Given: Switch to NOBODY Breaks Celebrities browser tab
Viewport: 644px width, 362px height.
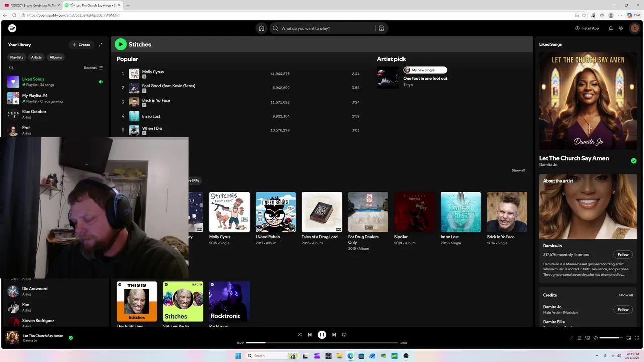Looking at the screenshot, I should coord(31,5).
